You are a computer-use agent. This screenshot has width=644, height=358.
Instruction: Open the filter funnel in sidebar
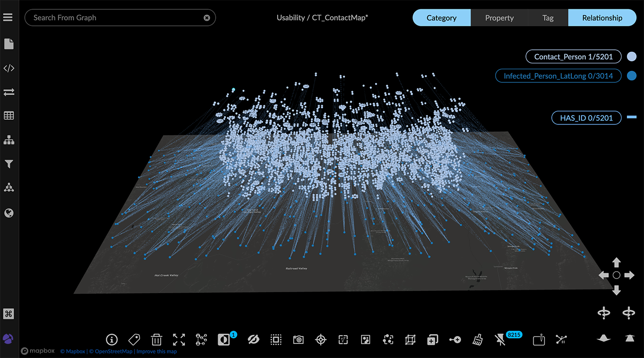click(x=9, y=164)
